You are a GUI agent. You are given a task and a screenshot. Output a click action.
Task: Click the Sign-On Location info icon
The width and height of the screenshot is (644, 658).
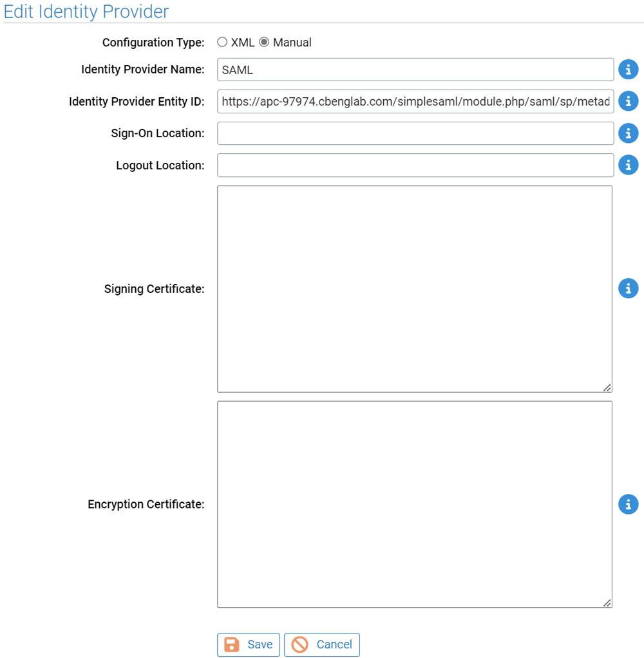pyautogui.click(x=628, y=133)
